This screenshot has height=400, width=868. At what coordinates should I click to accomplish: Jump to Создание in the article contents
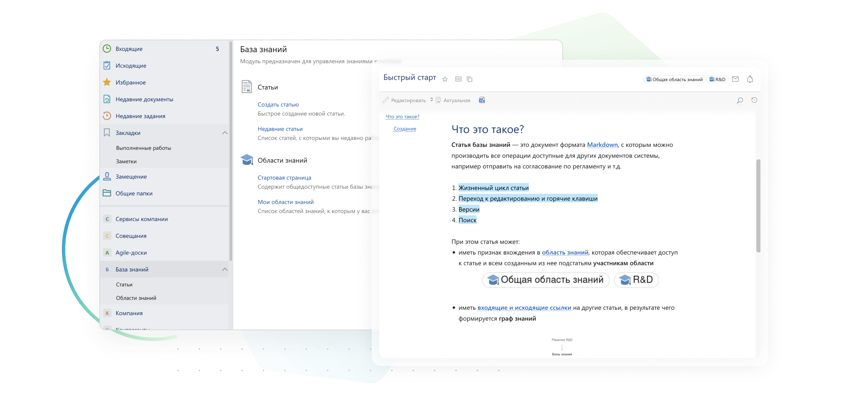[405, 129]
